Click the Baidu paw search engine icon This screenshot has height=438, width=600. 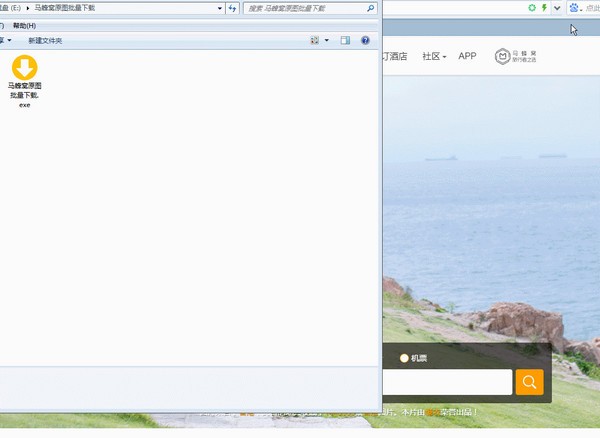[x=574, y=8]
